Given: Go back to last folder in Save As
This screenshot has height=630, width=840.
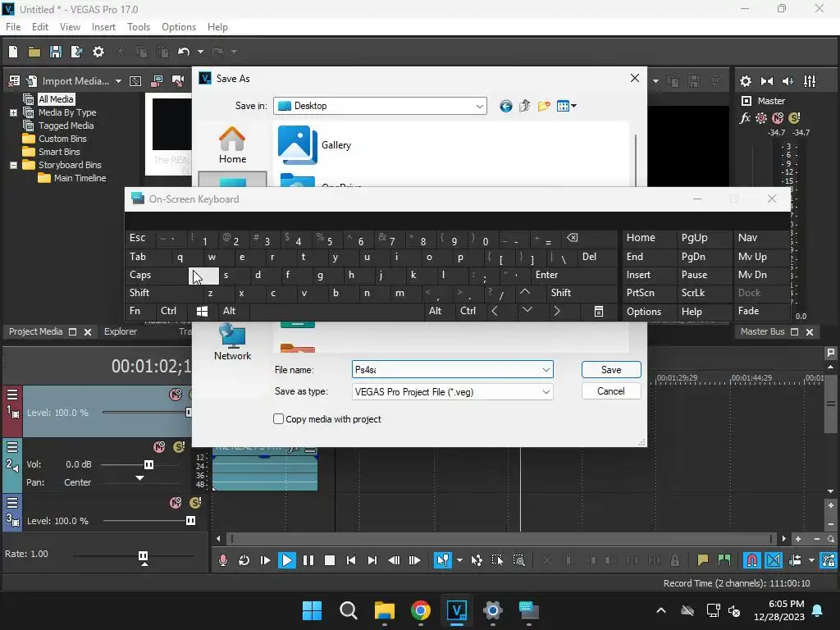Looking at the screenshot, I should coord(505,106).
